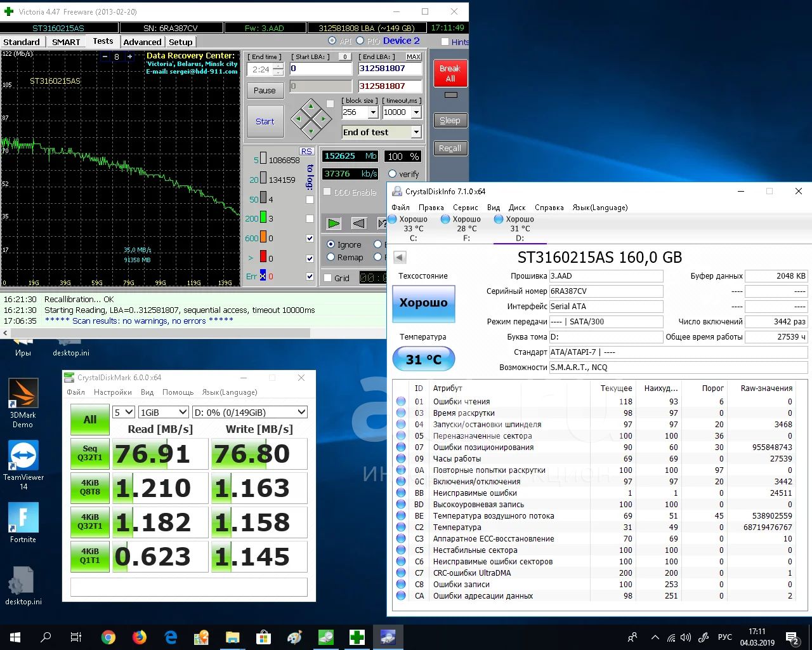Click the left arrow on the navigation diamond
Screen dimensions: 812x650
click(298, 118)
